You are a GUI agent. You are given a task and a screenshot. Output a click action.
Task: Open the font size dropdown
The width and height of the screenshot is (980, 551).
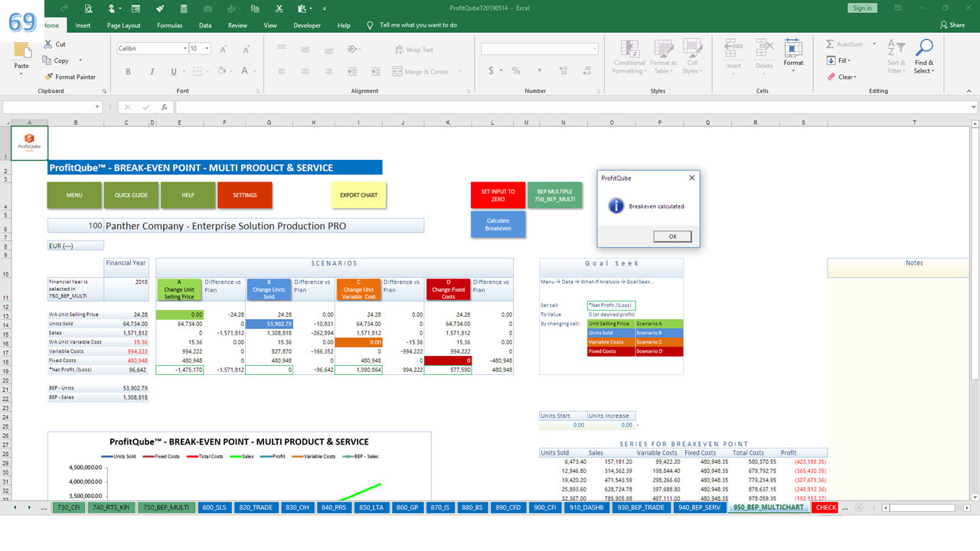coord(207,48)
